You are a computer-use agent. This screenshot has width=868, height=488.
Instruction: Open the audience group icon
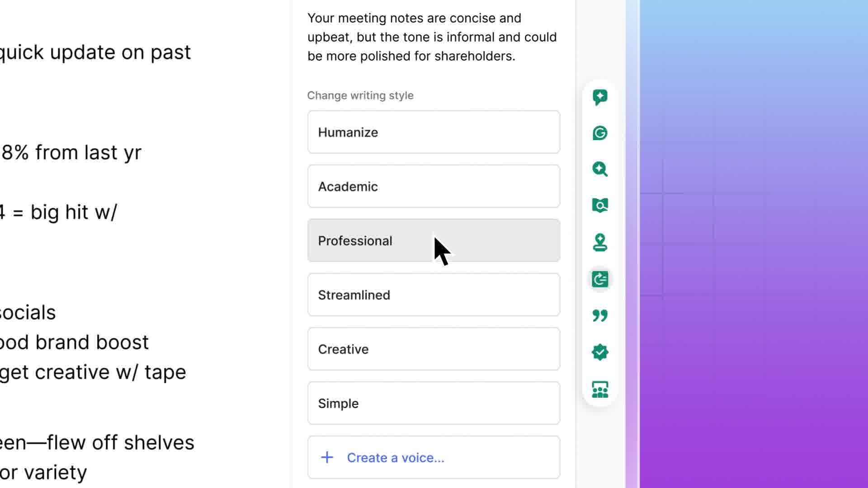[x=600, y=389]
